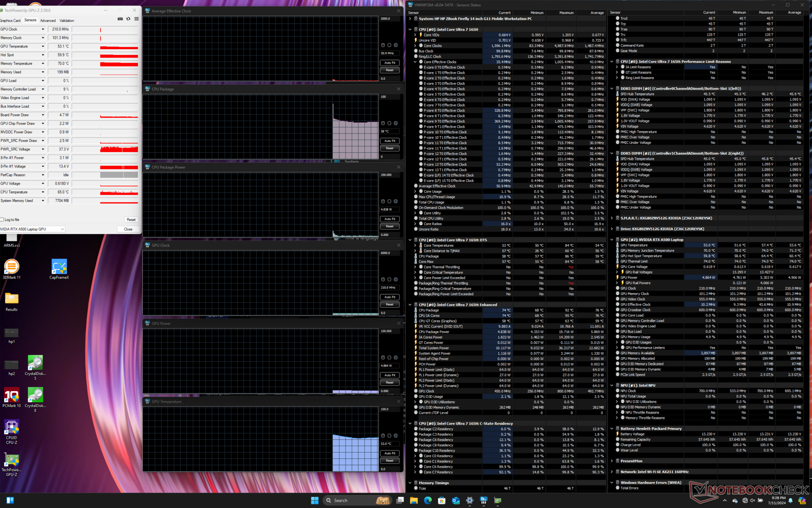Click Reset button in GPU-Z window
This screenshot has height=508, width=812.
131,220
